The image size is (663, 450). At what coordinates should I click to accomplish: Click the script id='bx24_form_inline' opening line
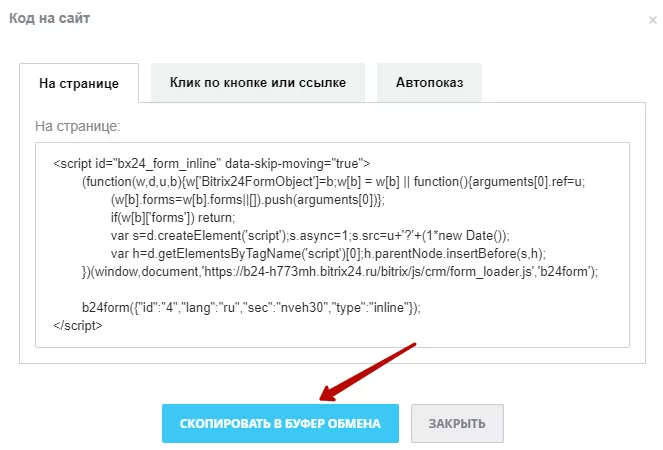point(211,164)
